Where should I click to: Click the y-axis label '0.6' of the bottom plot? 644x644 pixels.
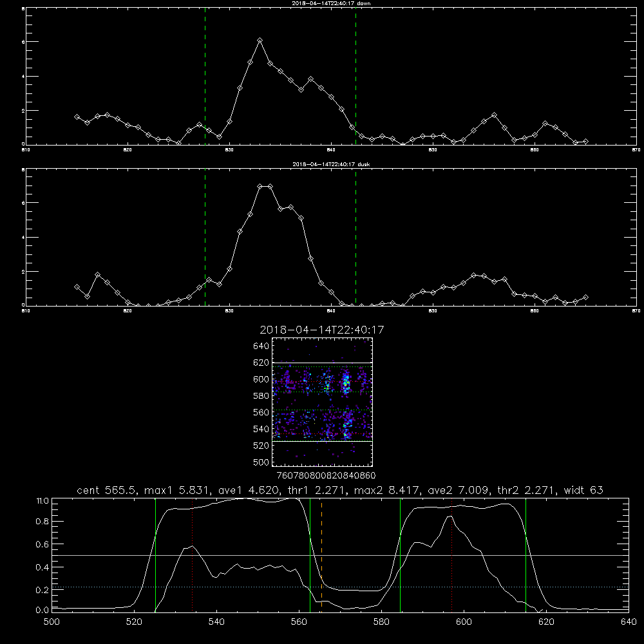click(x=43, y=545)
